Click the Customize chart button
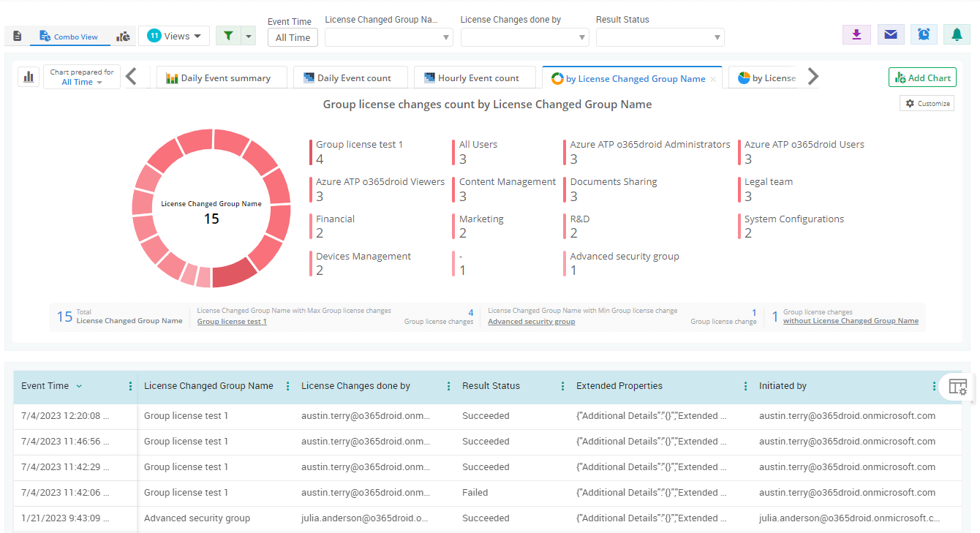The height and width of the screenshot is (533, 980). [927, 104]
